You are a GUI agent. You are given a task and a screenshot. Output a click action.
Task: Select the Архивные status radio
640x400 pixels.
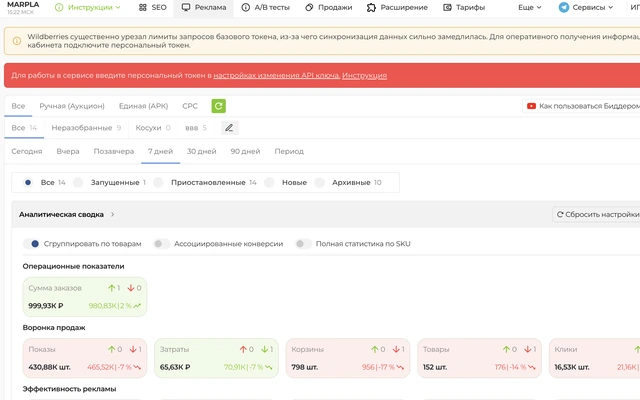pos(319,182)
